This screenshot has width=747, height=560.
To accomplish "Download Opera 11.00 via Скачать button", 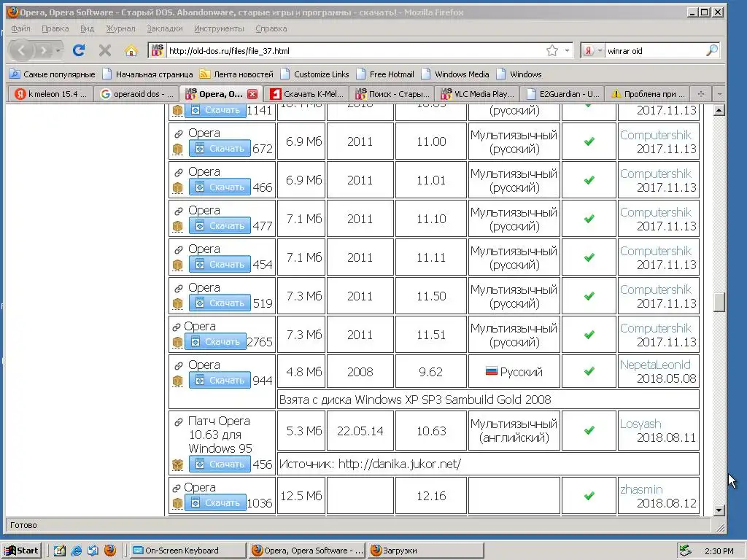I will coord(220,149).
